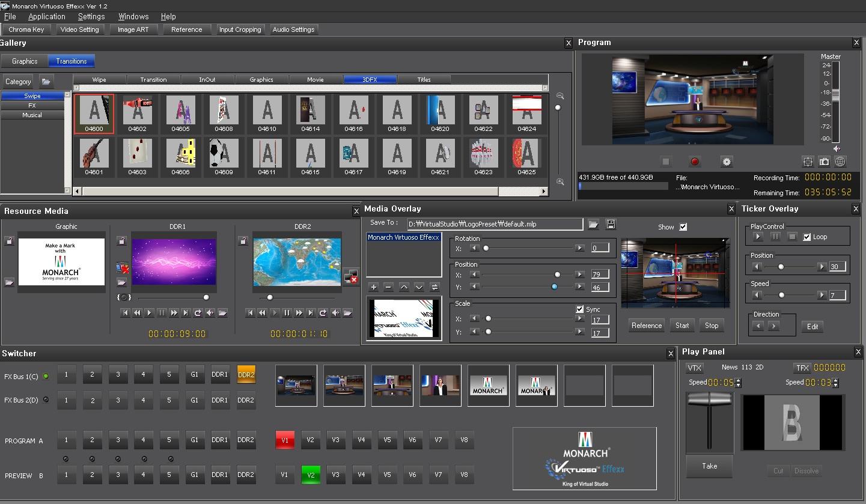Zoom out Gallery thumbnails magnifier
Image resolution: width=866 pixels, height=504 pixels.
[x=560, y=96]
